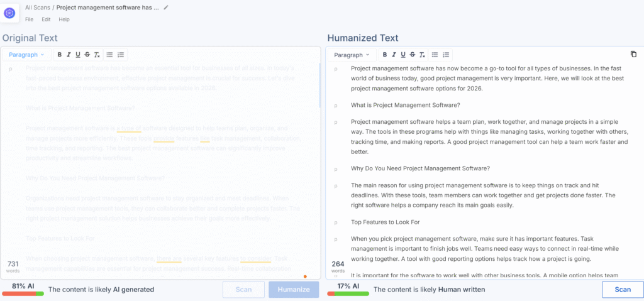Copy humanized text with the copy icon

[633, 55]
